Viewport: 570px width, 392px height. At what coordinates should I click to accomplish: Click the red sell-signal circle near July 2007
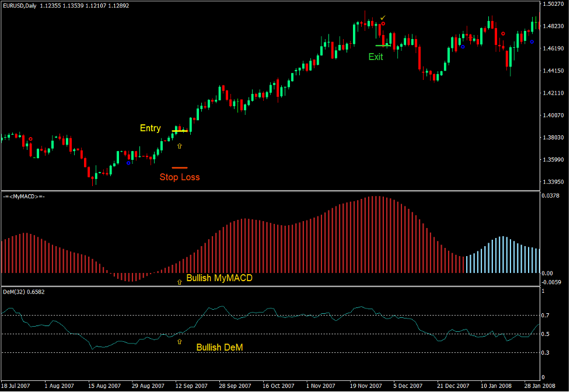pyautogui.click(x=30, y=138)
